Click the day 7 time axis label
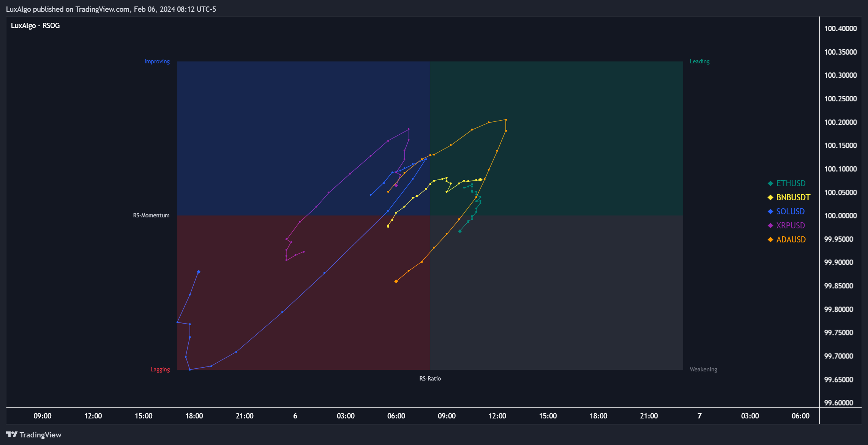Viewport: 868px width, 445px height. (x=699, y=416)
